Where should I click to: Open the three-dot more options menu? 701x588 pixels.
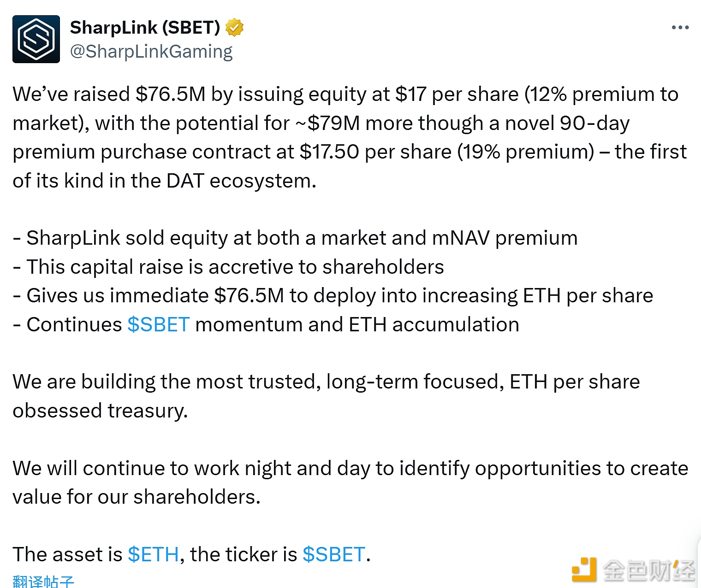pyautogui.click(x=680, y=28)
